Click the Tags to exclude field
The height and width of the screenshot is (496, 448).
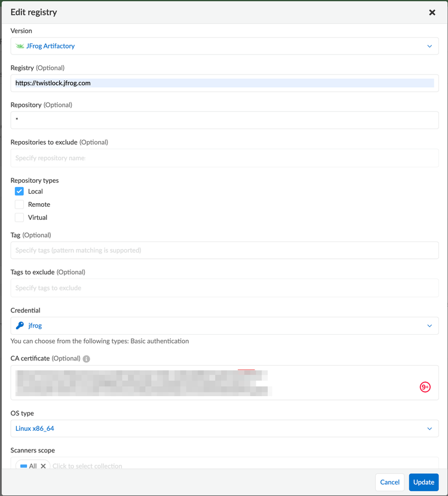tap(224, 287)
